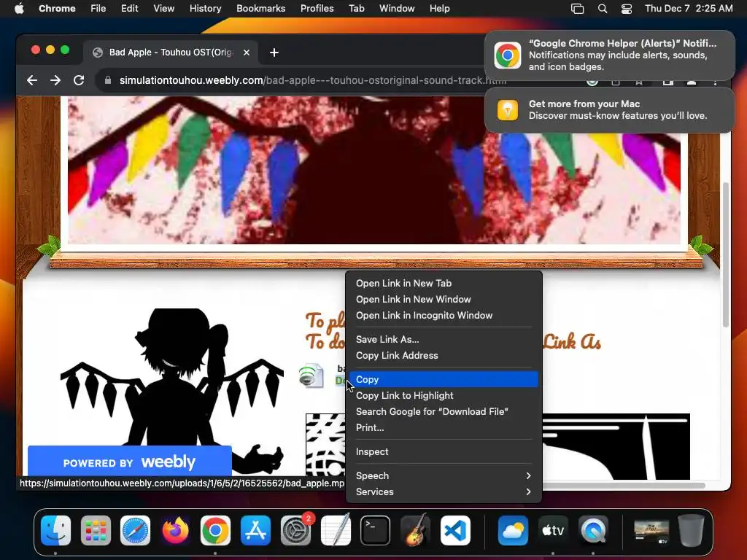Image resolution: width=747 pixels, height=560 pixels.
Task: Open the Help menu
Action: 439,8
